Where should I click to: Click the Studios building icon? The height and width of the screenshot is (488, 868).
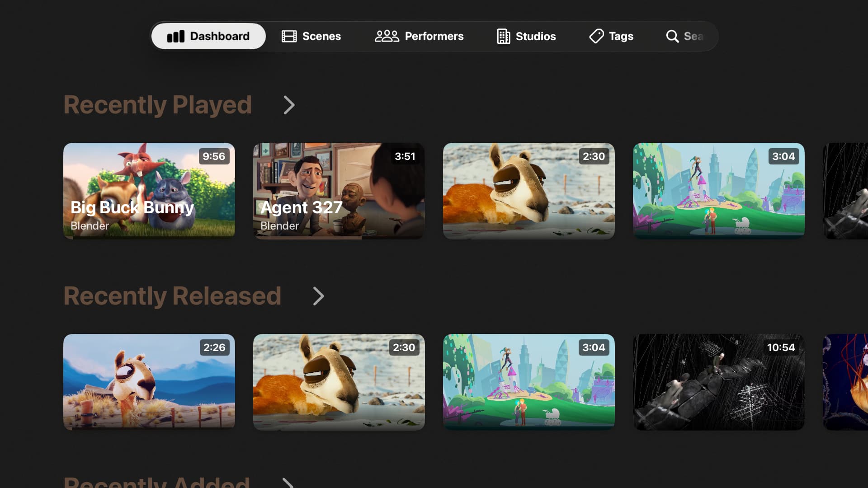tap(503, 36)
